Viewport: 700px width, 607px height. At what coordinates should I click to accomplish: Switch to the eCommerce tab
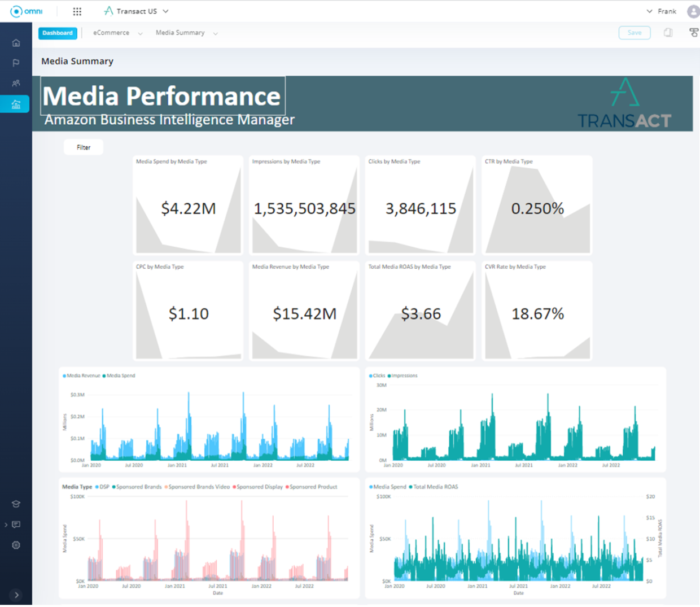[x=111, y=33]
